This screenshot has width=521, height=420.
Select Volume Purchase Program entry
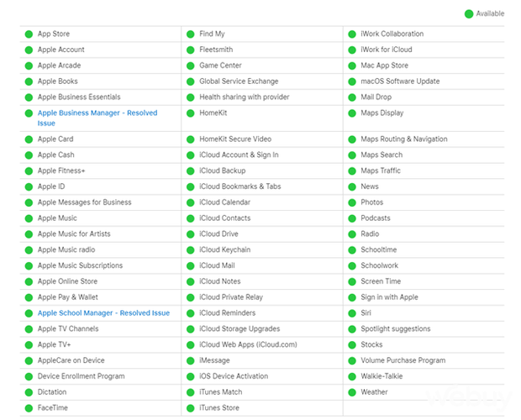pos(403,360)
